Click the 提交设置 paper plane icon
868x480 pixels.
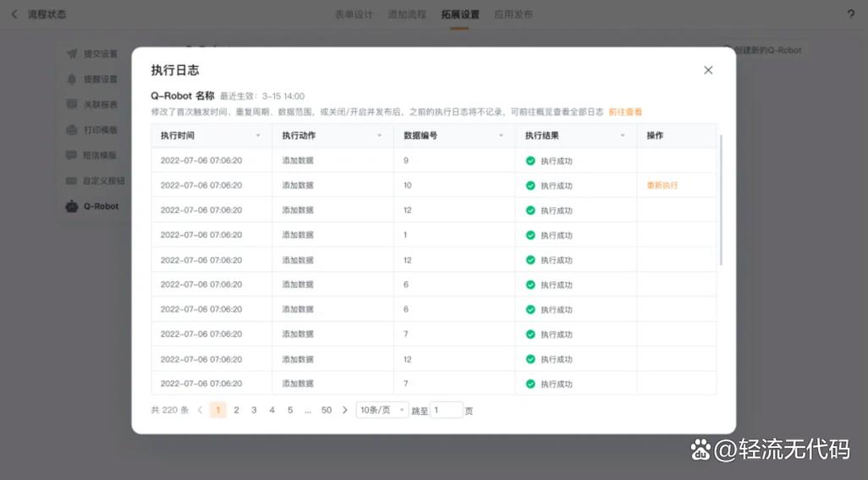(x=72, y=53)
